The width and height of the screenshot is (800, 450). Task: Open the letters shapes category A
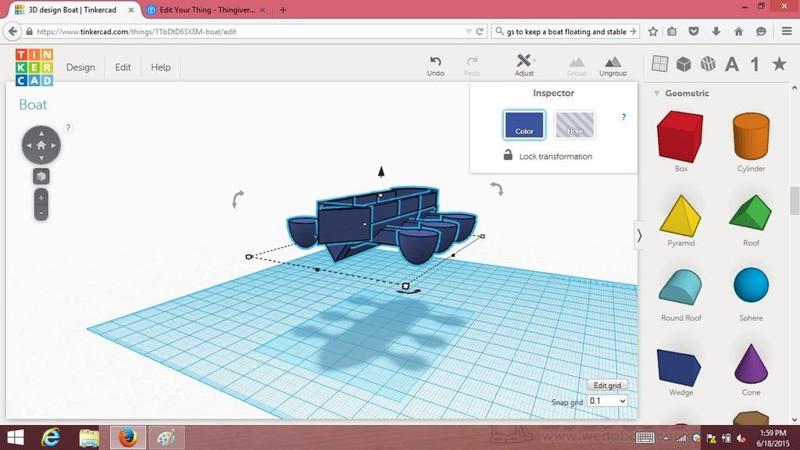(732, 64)
